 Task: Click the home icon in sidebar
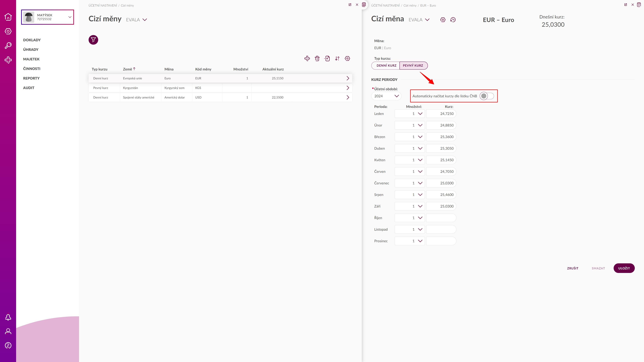tap(8, 17)
